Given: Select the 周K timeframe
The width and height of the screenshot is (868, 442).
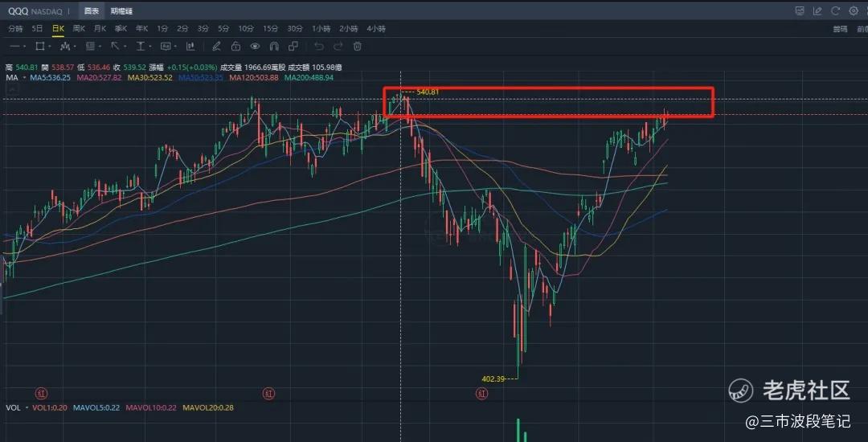Looking at the screenshot, I should 79,29.
